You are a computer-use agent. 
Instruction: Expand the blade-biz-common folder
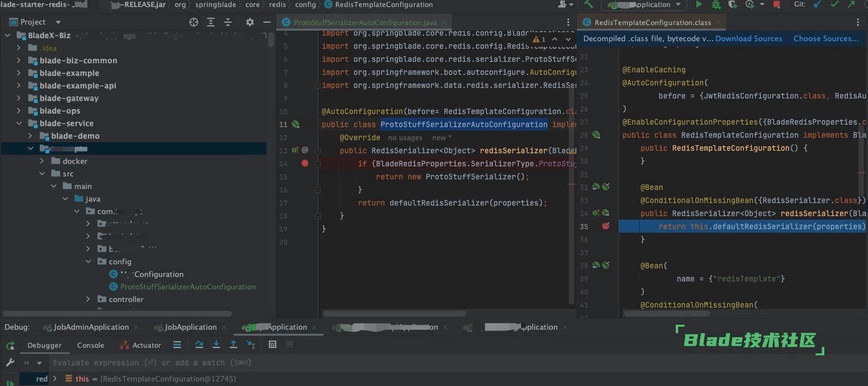tap(19, 60)
